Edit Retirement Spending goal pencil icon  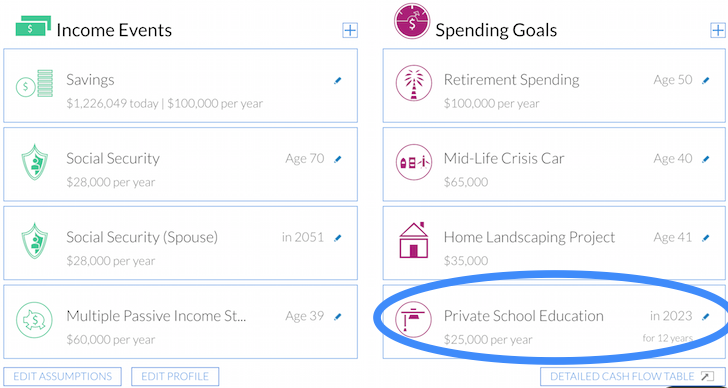click(x=706, y=81)
